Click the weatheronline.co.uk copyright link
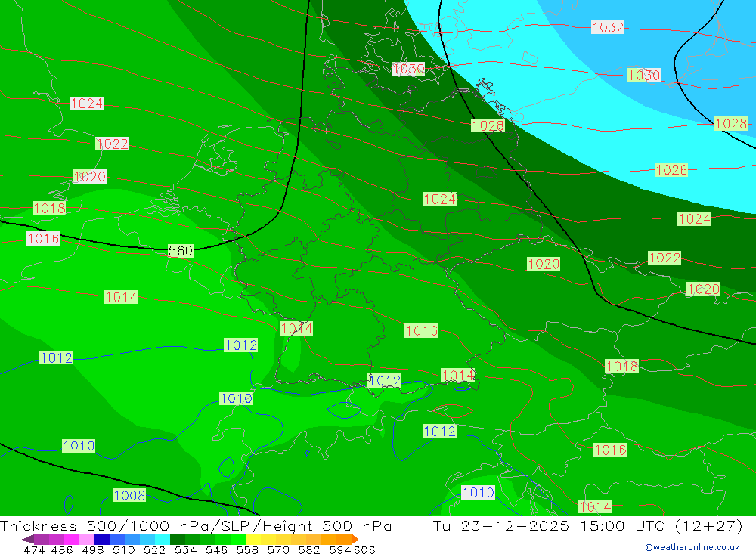 point(692,547)
